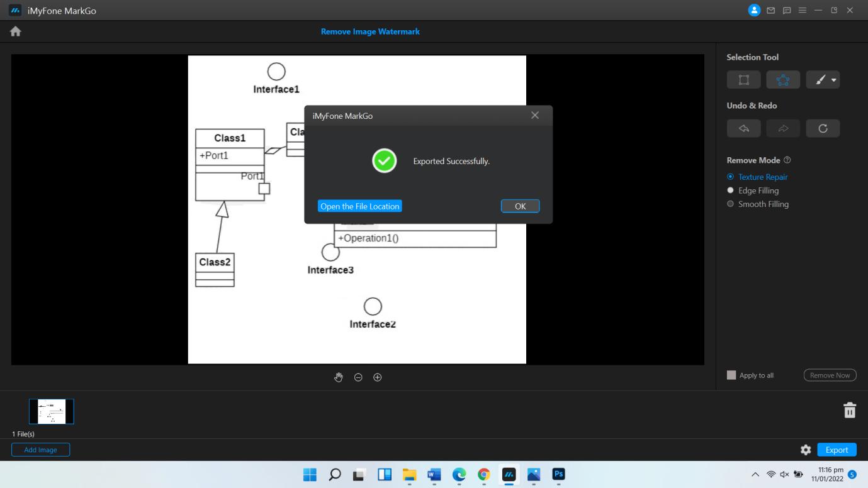The image size is (868, 488).
Task: Close the Exported Successfully dialog
Action: coord(535,115)
